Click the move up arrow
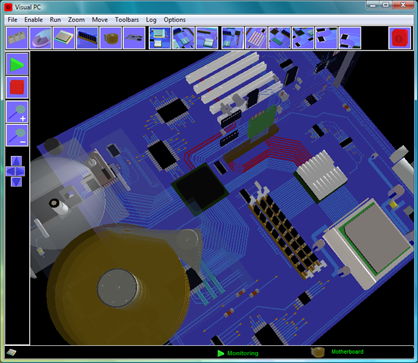This screenshot has width=418, height=363. coord(16,161)
